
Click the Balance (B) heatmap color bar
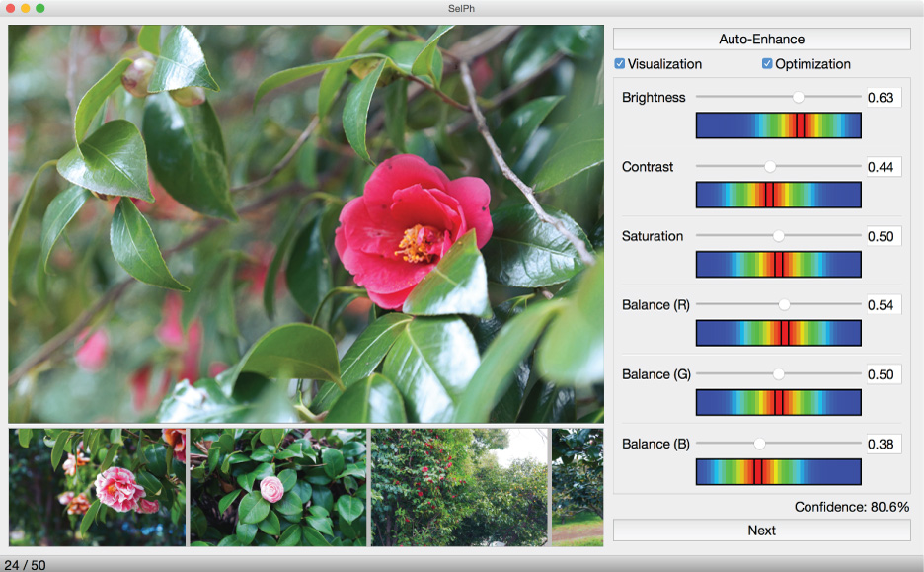[x=779, y=472]
